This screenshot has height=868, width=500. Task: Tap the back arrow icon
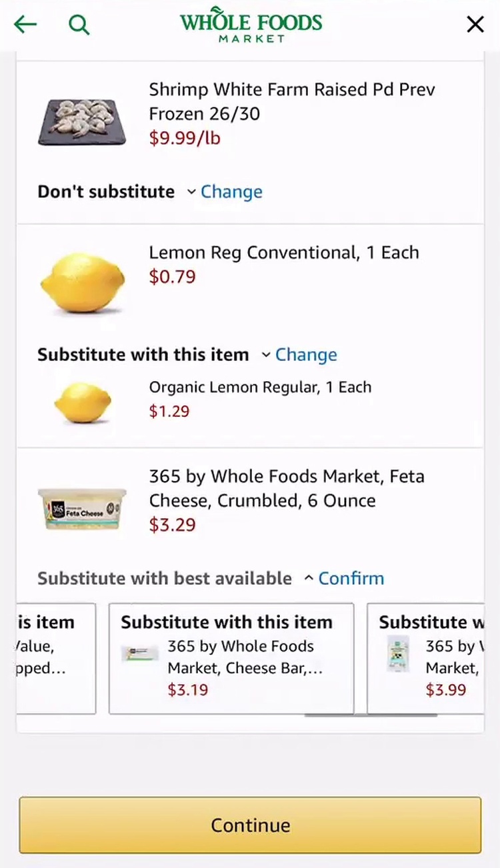coord(25,25)
